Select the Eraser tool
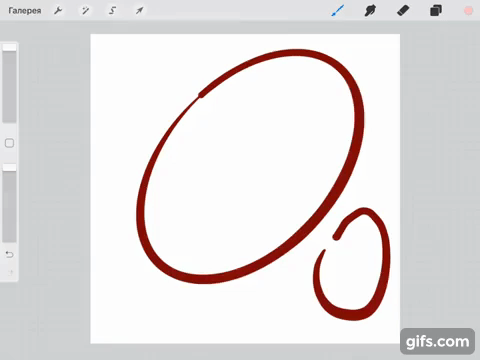Image resolution: width=480 pixels, height=360 pixels. point(403,11)
